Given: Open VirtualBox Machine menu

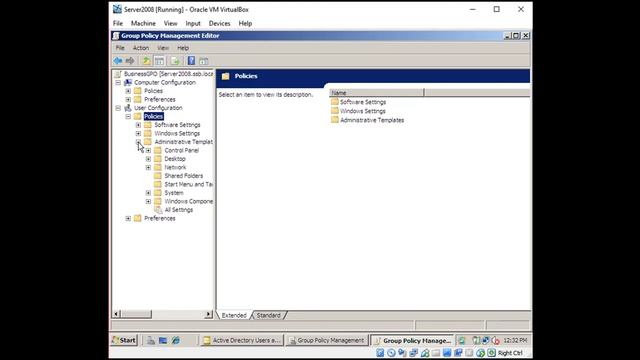Looking at the screenshot, I should click(x=143, y=24).
